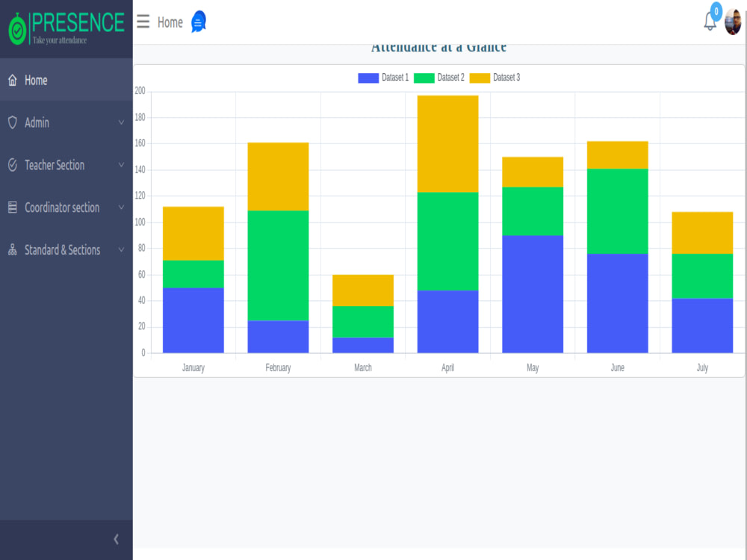
Task: Click the February axis label
Action: click(x=278, y=367)
